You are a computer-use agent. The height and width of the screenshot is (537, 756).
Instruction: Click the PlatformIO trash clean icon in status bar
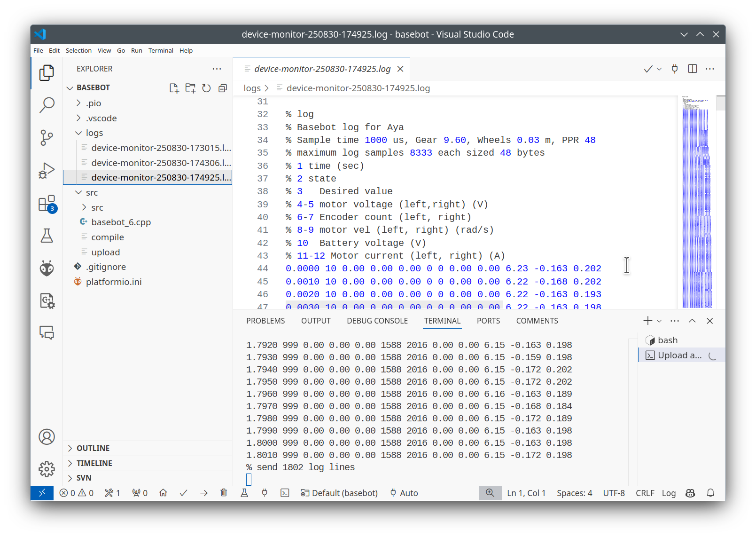tap(224, 493)
